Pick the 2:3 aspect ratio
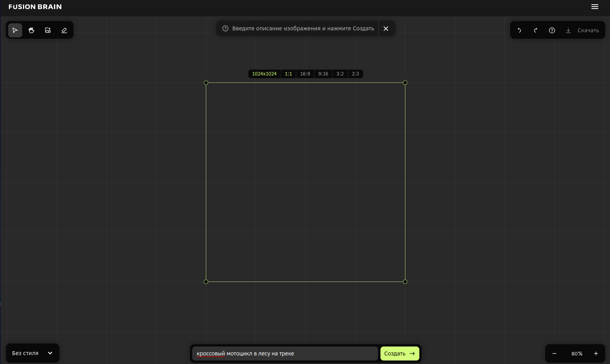610x364 pixels. 355,74
